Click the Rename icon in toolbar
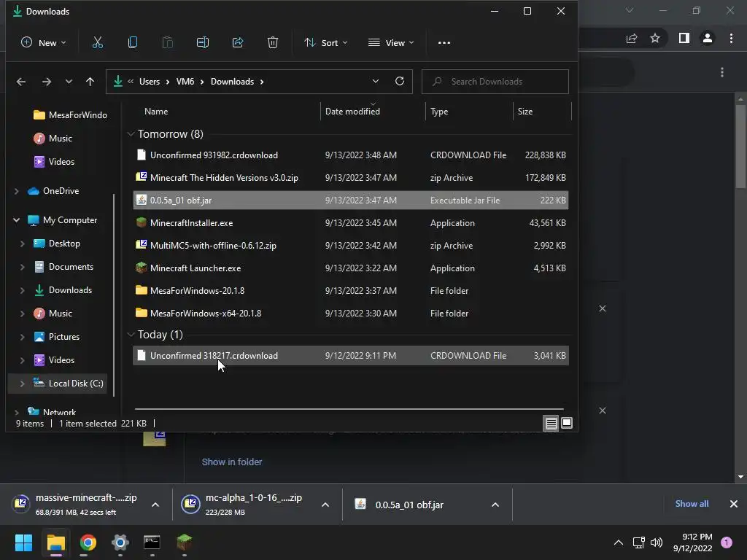Screen dimensions: 747x560 coord(203,43)
